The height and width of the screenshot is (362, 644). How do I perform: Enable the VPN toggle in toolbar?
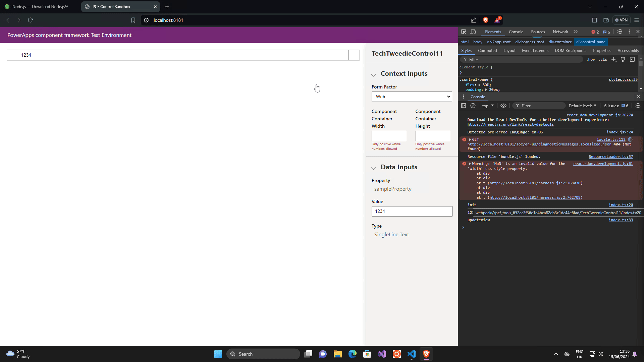coord(622,20)
